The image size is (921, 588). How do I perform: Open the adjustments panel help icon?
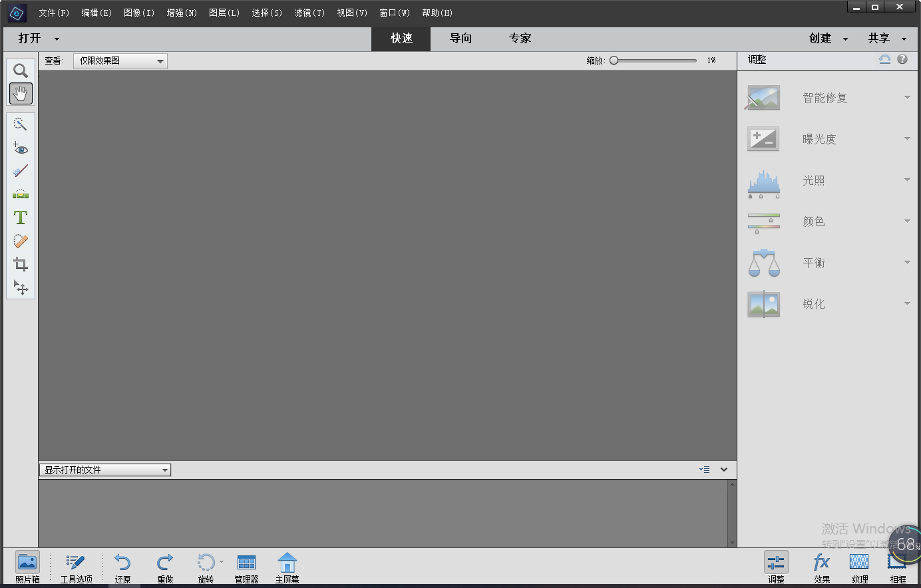(x=902, y=59)
